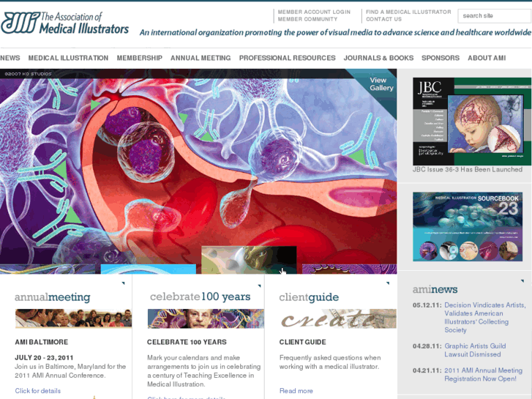Open the Contact Us link
This screenshot has height=399, width=532.
383,19
